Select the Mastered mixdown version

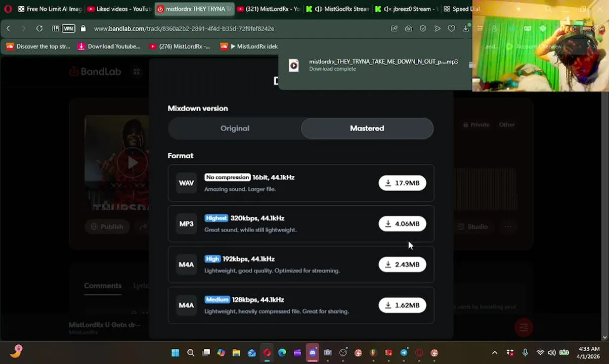coord(367,128)
